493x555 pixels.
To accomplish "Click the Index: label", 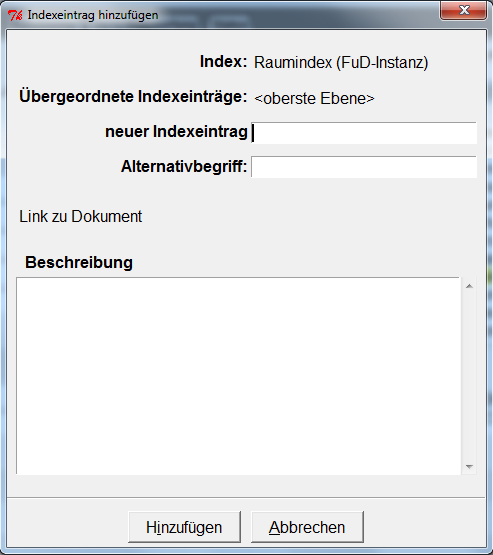I will click(223, 62).
